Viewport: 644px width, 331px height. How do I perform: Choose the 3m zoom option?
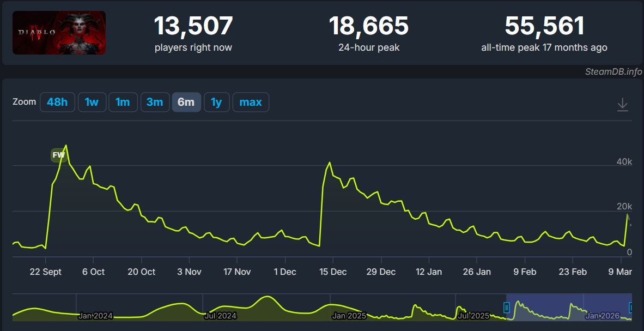pos(155,102)
